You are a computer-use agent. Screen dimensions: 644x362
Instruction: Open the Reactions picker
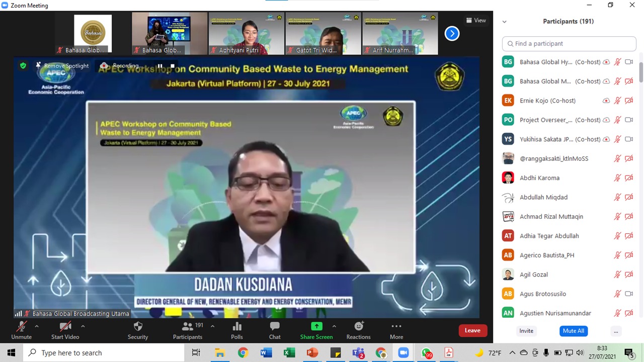tap(358, 330)
